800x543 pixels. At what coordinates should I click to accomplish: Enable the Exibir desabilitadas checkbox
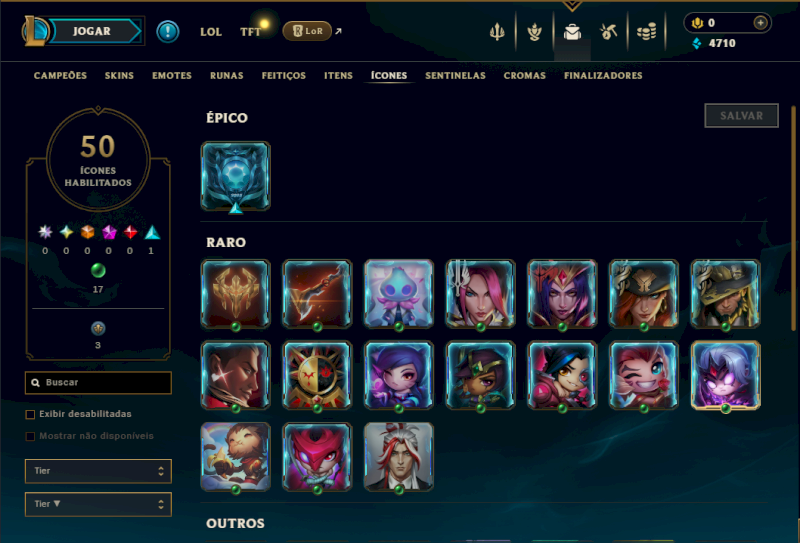click(x=31, y=414)
